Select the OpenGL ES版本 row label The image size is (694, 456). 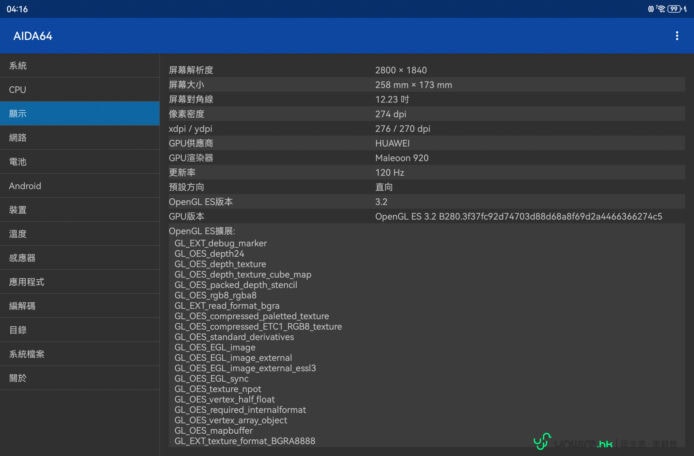pyautogui.click(x=200, y=201)
